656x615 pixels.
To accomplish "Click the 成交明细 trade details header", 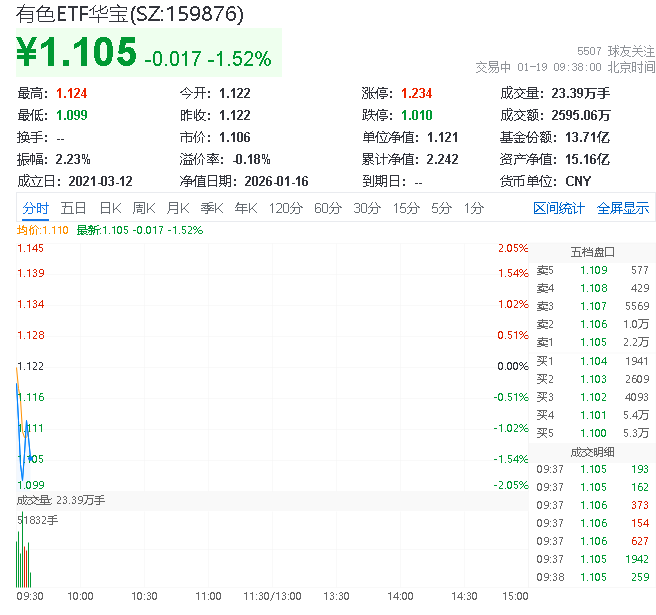I will click(x=592, y=451).
